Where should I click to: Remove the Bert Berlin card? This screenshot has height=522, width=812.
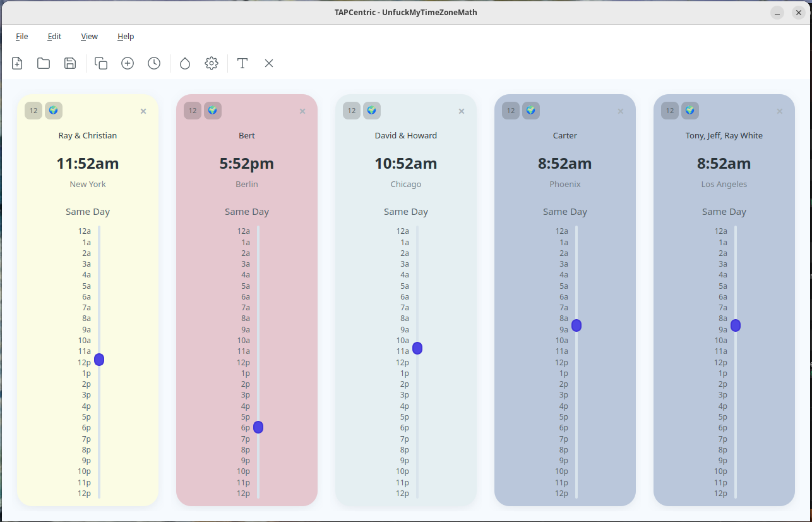coord(302,111)
